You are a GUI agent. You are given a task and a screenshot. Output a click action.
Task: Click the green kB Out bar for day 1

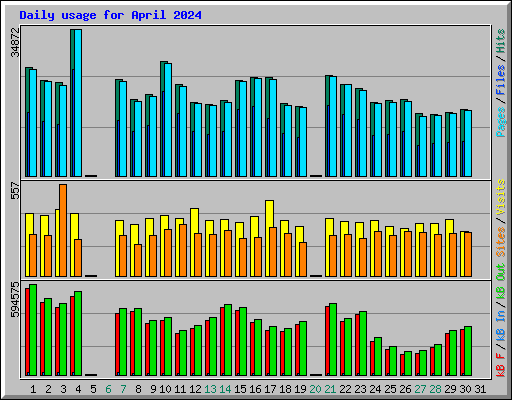pos(33,330)
